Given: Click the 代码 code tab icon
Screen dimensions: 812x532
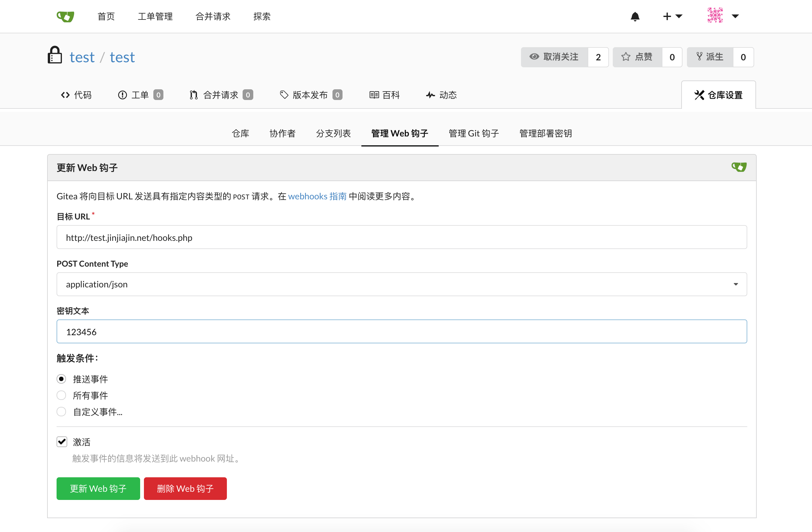Looking at the screenshot, I should tap(65, 95).
